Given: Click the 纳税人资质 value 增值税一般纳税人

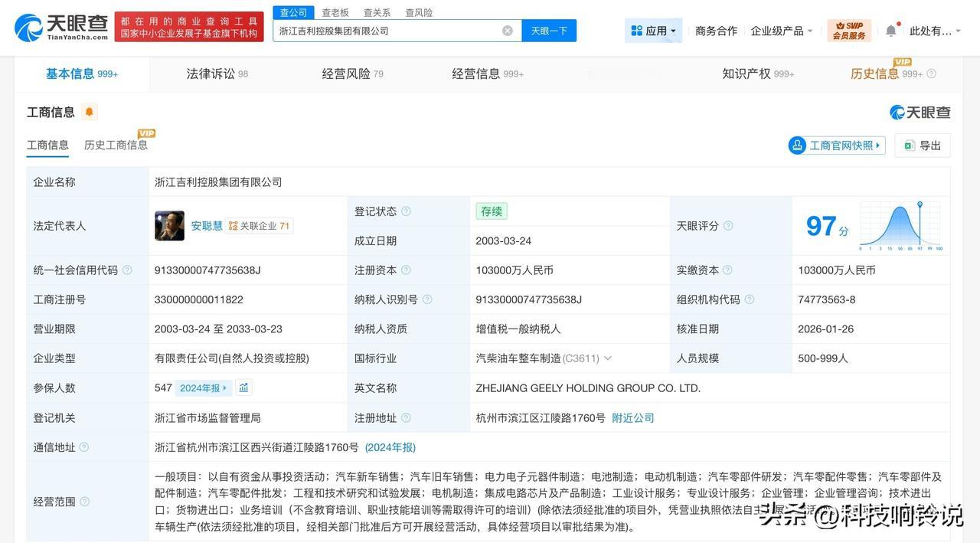Looking at the screenshot, I should pyautogui.click(x=518, y=329).
